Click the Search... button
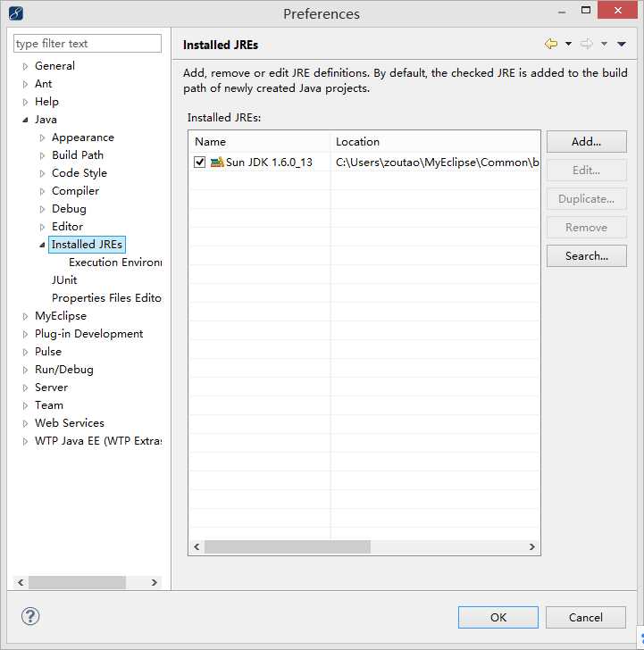 (586, 256)
